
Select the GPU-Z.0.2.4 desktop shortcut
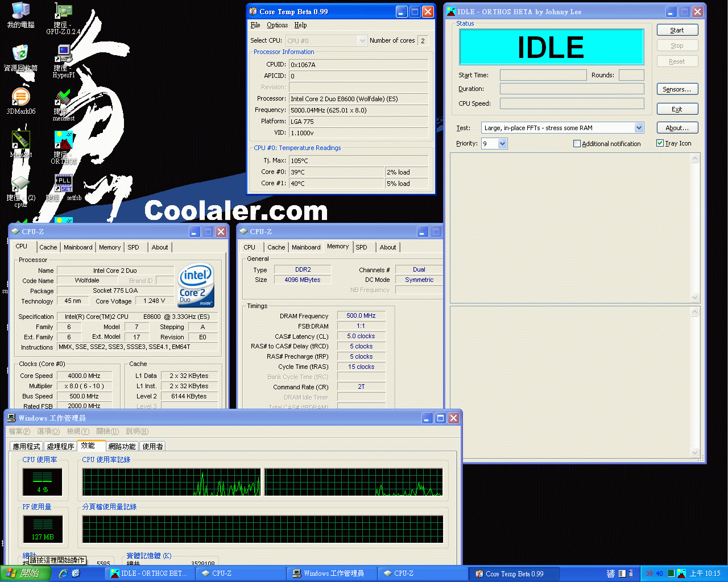point(63,18)
